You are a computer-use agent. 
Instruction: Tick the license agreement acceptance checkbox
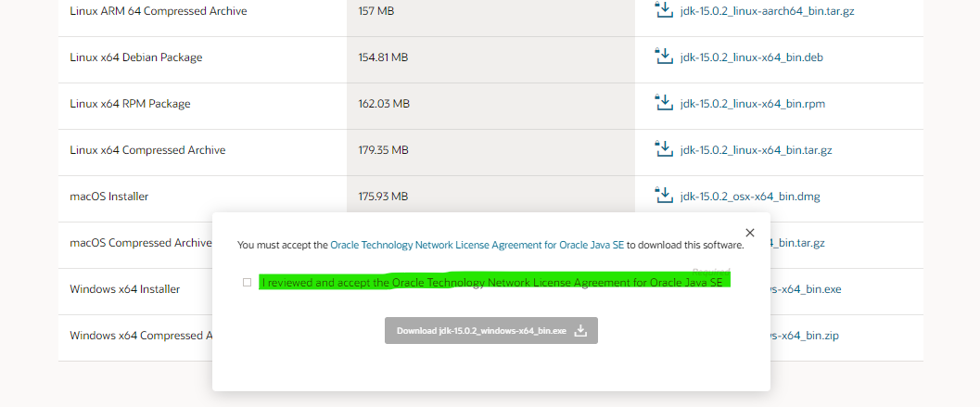pyautogui.click(x=247, y=283)
